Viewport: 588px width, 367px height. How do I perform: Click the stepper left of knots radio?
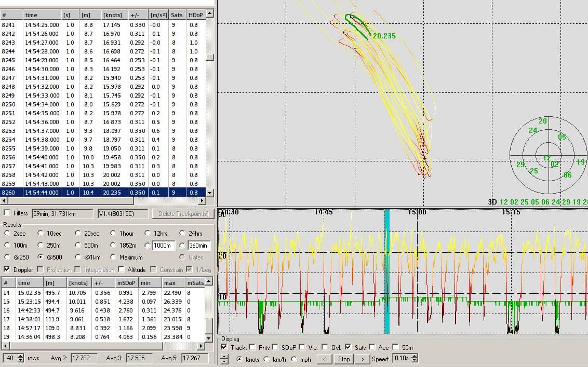(224, 359)
